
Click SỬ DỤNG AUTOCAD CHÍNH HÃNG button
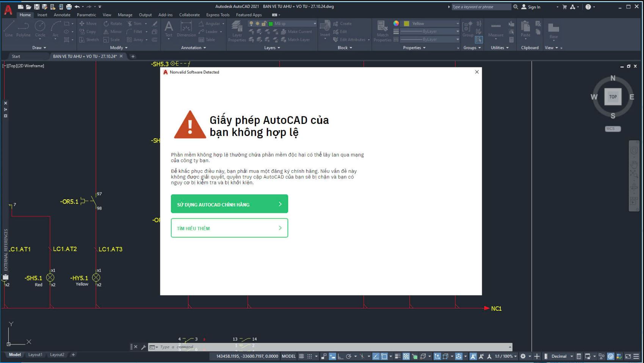[229, 204]
